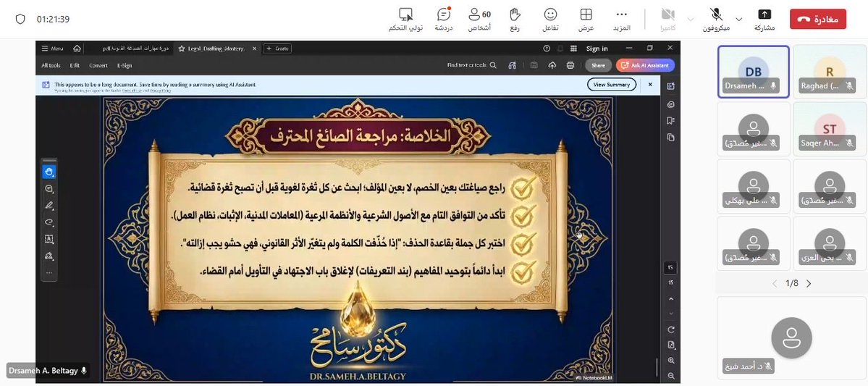Rotate the page view in Acrobat
Viewport: 868px width, 386px height.
pyautogui.click(x=671, y=330)
